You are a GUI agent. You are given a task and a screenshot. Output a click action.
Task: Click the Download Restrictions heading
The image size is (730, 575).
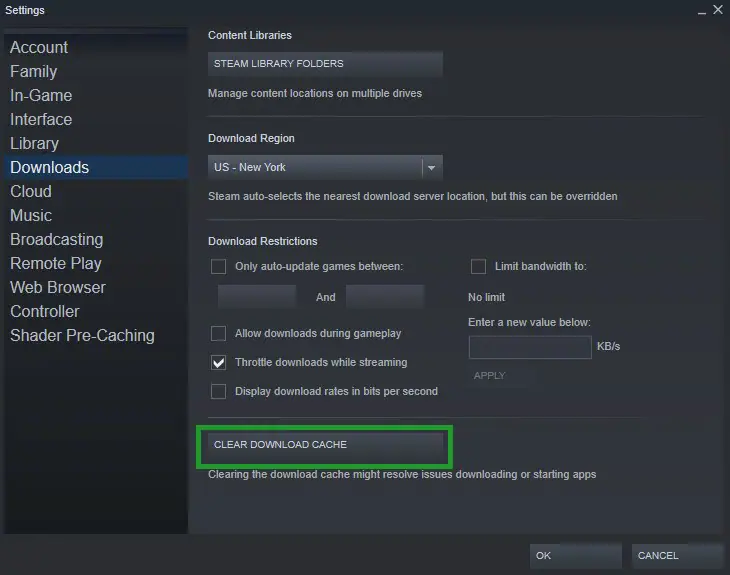(263, 241)
